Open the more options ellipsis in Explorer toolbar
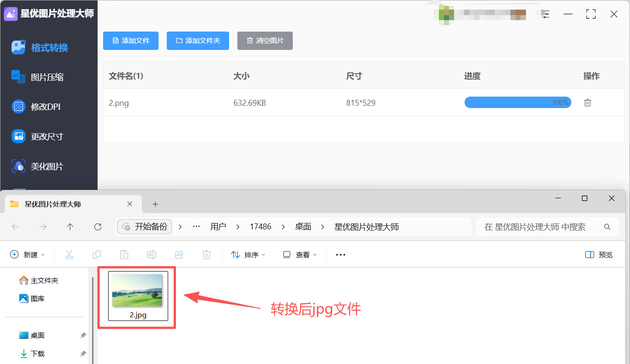Viewport: 630px width, 364px height. 340,255
